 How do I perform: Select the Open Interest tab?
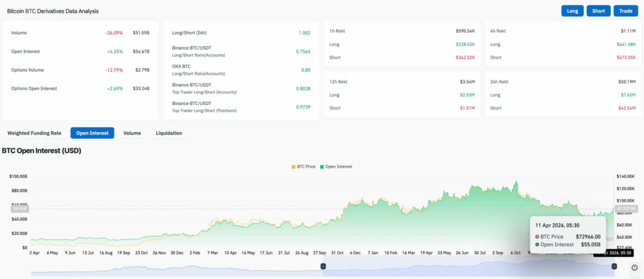coord(92,133)
